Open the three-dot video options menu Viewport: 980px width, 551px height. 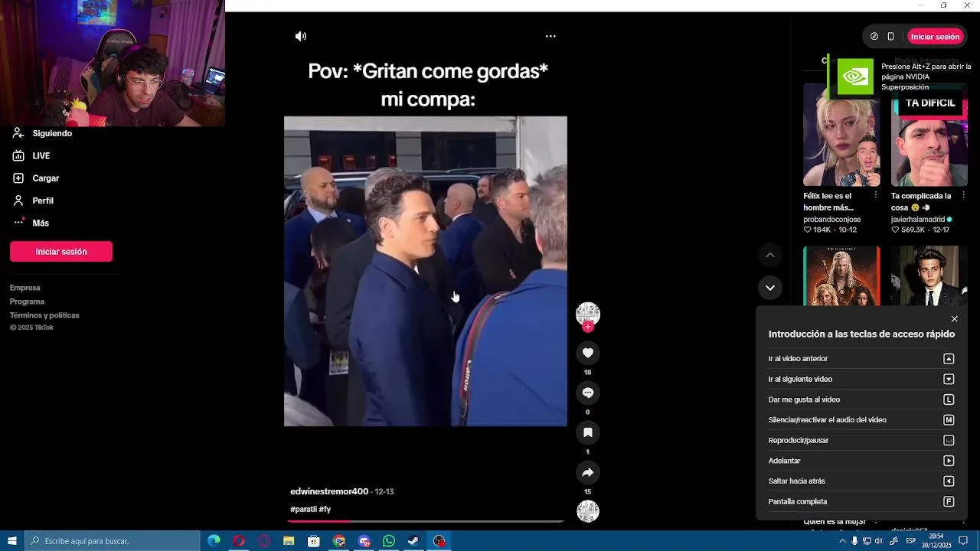550,36
